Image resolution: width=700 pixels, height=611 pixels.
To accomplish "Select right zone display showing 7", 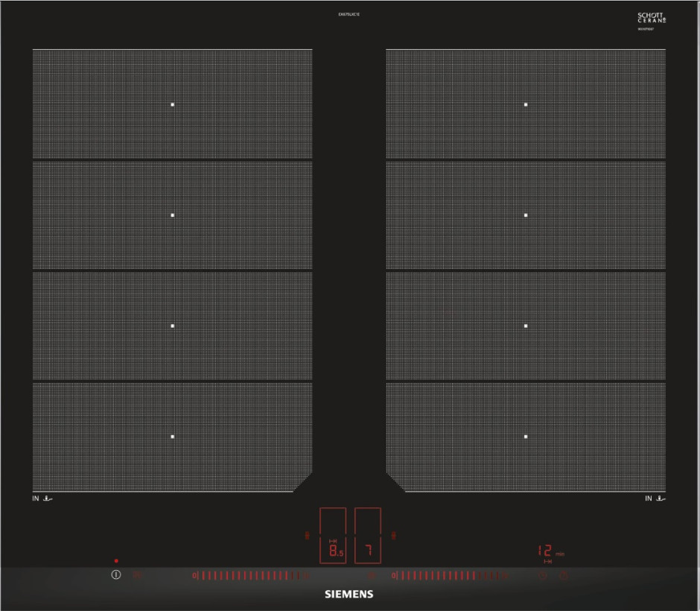I will click(367, 552).
